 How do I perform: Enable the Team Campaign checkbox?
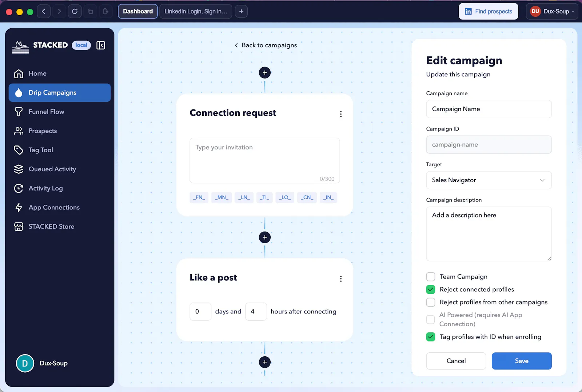click(431, 277)
